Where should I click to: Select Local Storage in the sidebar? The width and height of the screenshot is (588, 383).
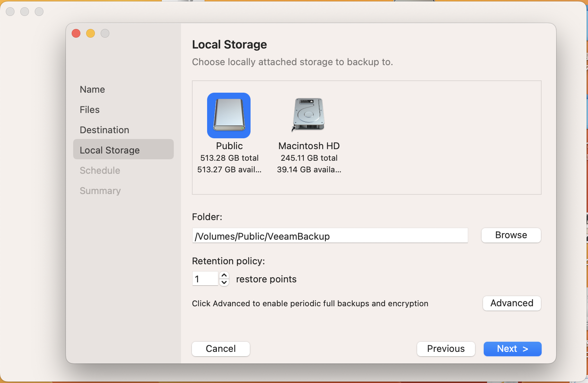click(110, 150)
